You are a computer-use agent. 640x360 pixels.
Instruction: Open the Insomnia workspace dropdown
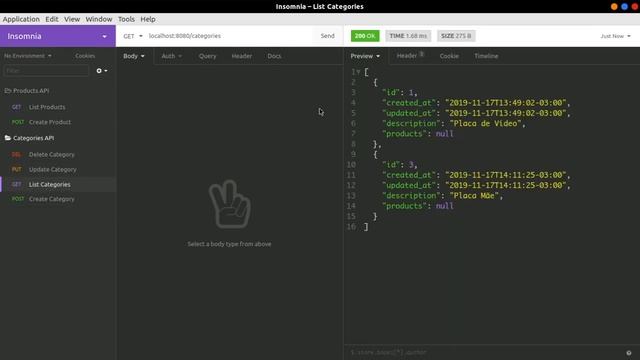(x=58, y=36)
